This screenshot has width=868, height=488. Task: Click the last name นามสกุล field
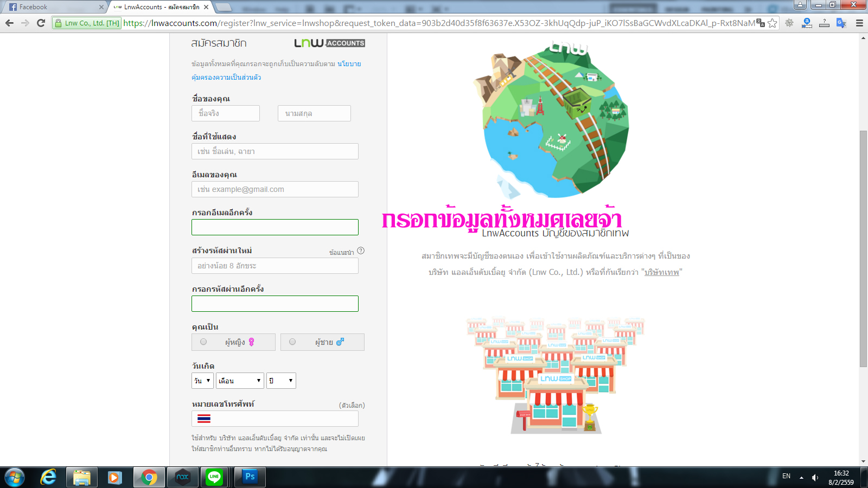click(314, 113)
